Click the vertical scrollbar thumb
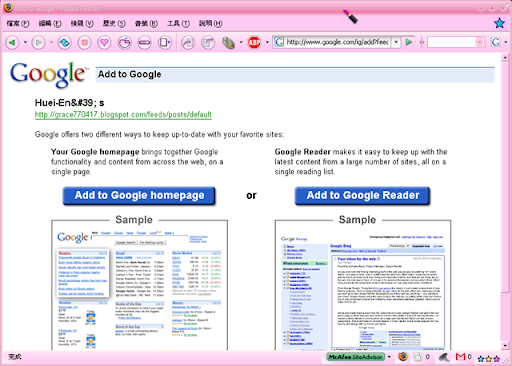Viewport: 512px width, 366px height. click(505, 177)
